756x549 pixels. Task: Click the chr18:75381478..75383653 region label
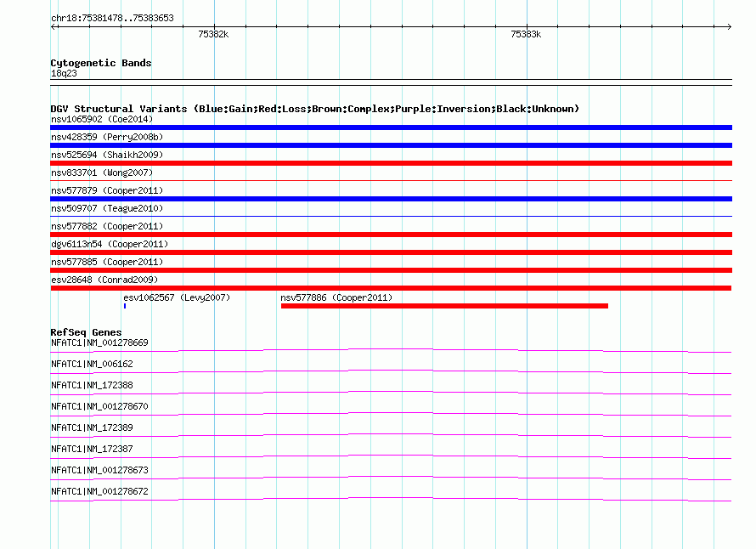tap(112, 18)
